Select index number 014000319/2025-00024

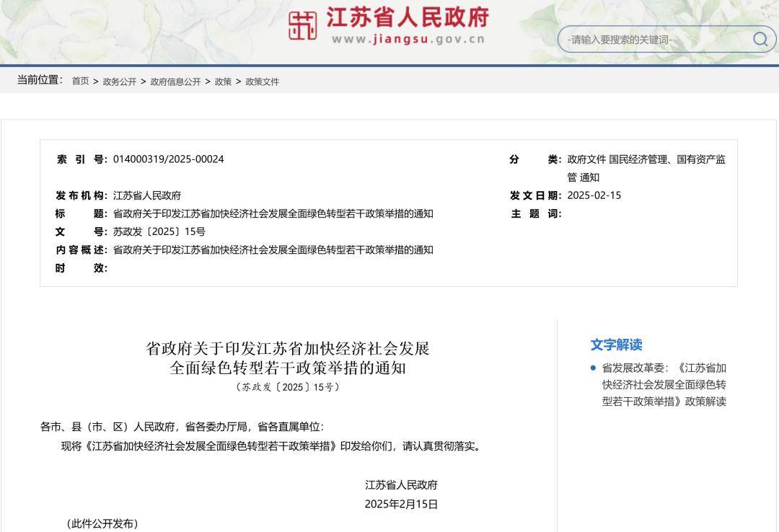pos(168,159)
